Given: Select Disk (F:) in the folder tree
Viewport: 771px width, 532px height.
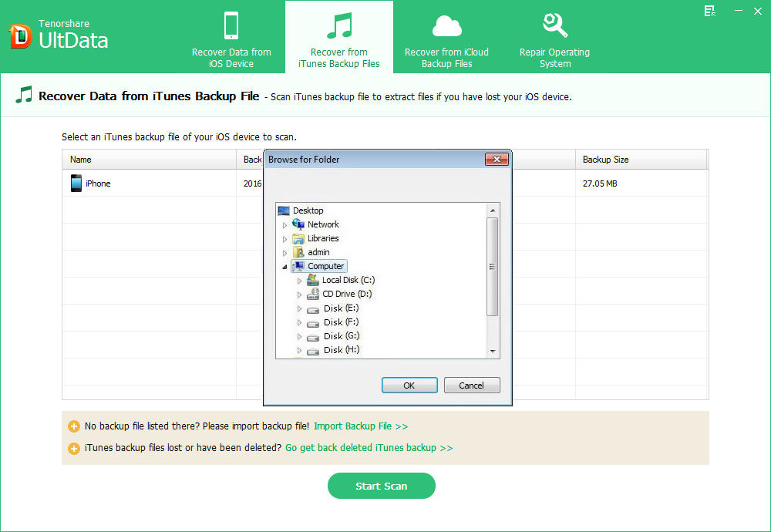Looking at the screenshot, I should click(x=342, y=322).
